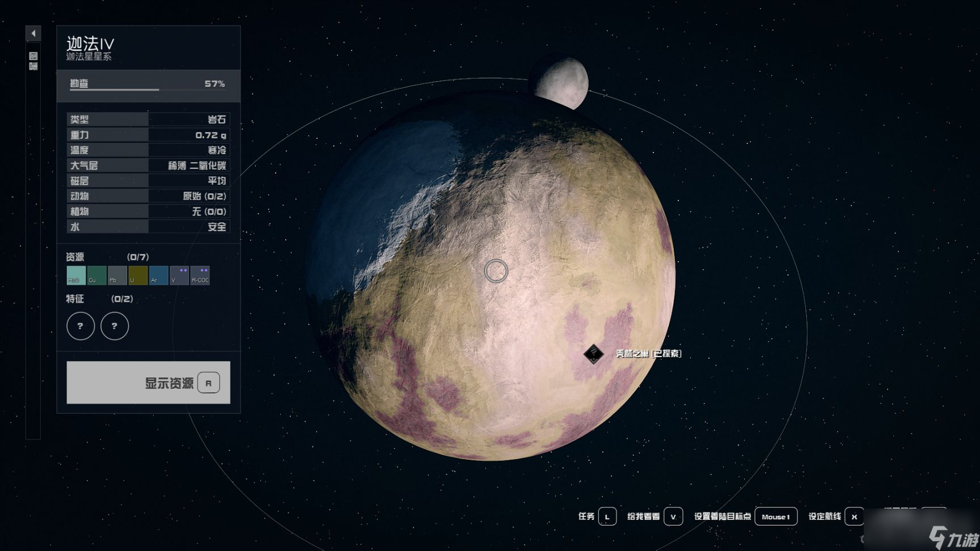Click the first unknown trait circle
The width and height of the screenshot is (980, 551).
(81, 326)
